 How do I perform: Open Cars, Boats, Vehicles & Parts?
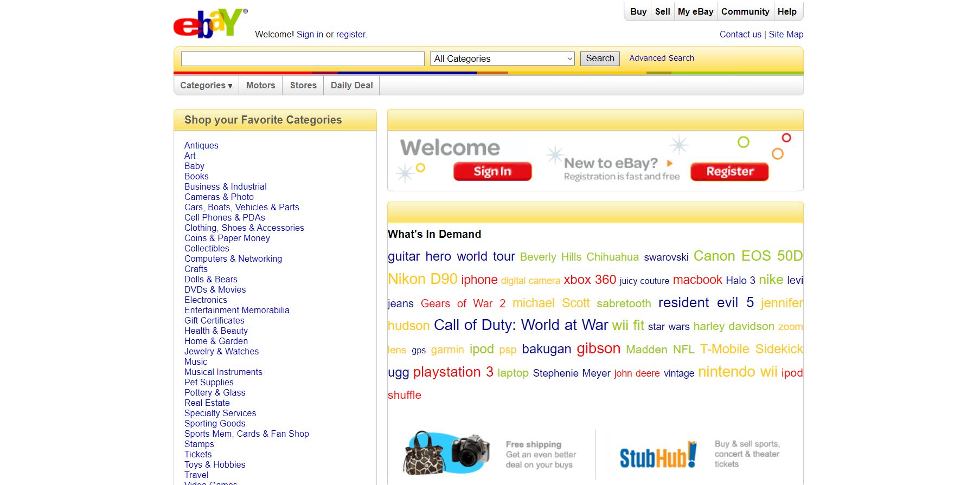242,207
